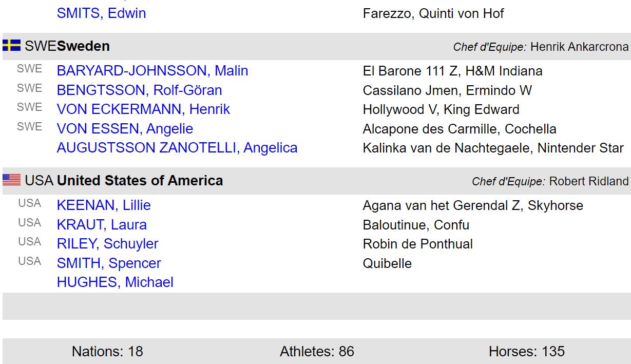Select BENGTSSON, Rolf-Göran rider link
This screenshot has height=364, width=631.
click(139, 90)
